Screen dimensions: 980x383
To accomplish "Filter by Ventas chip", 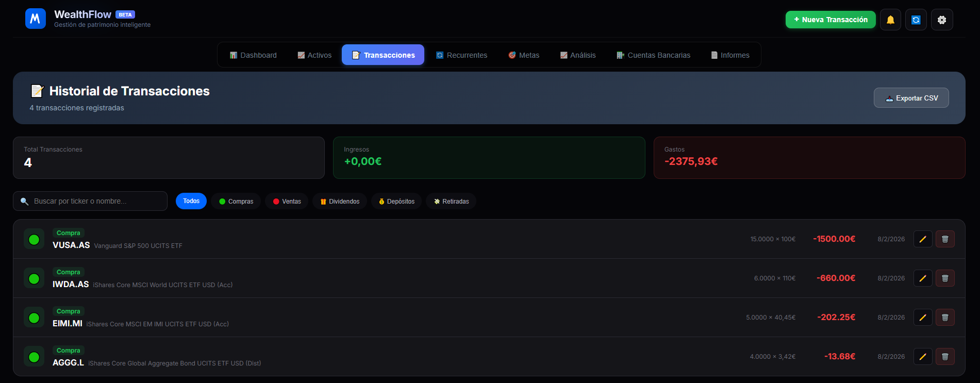I will (x=287, y=201).
